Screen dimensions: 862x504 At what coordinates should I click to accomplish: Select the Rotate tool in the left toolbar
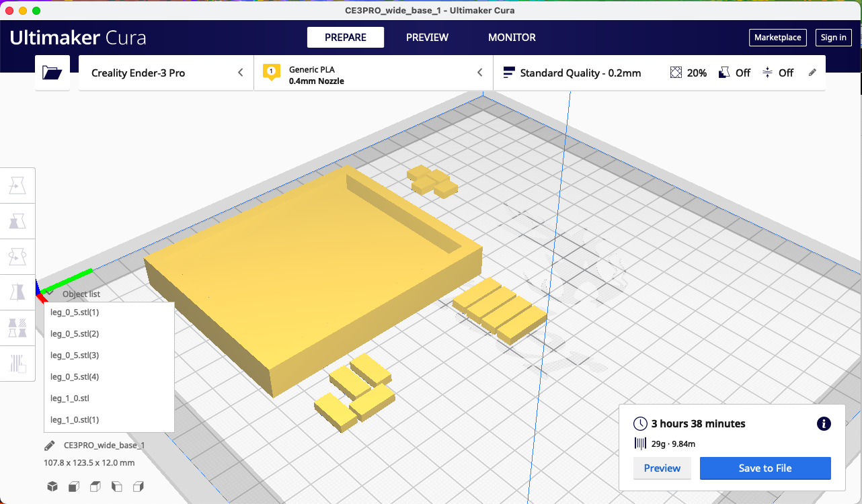[17, 256]
